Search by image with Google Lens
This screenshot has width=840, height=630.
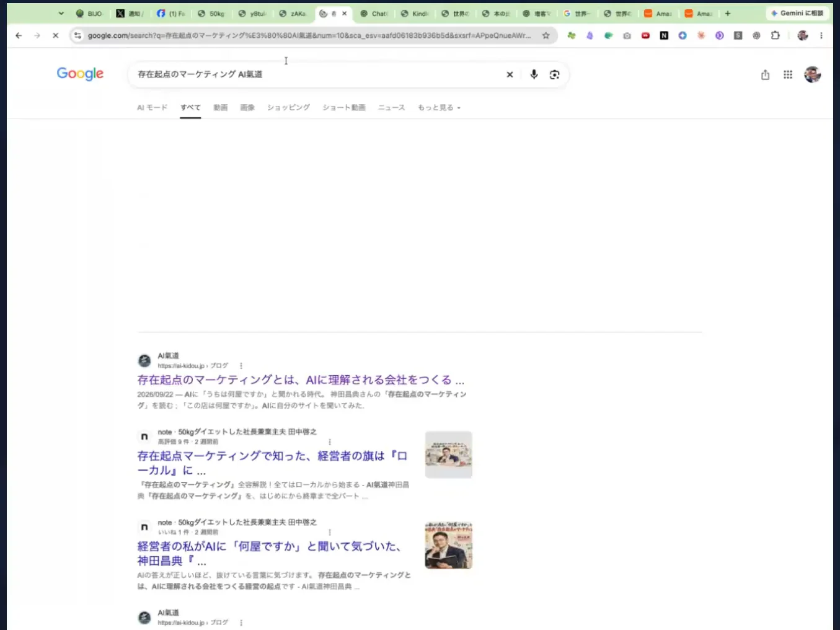click(x=554, y=74)
